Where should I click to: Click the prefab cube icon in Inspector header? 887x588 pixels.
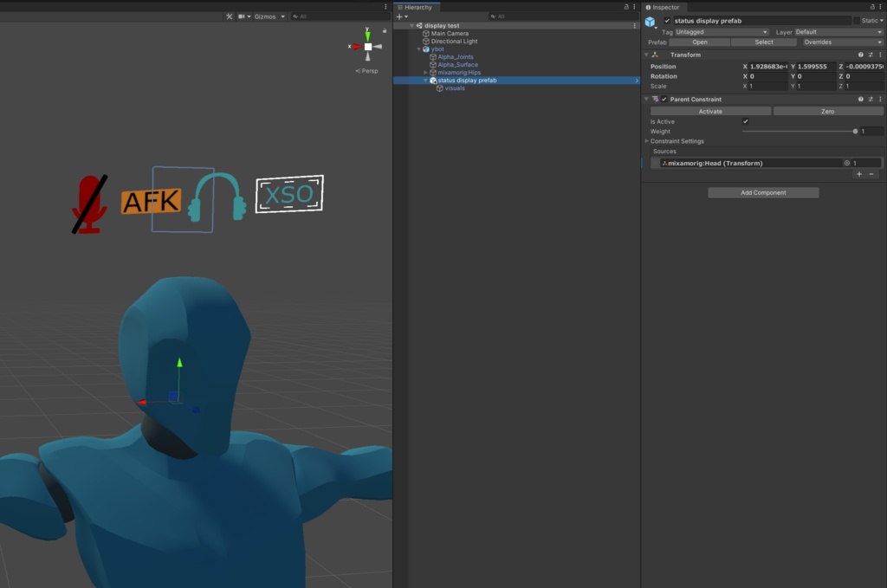tap(651, 23)
